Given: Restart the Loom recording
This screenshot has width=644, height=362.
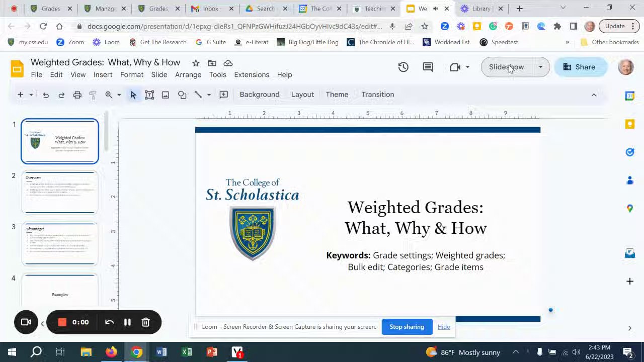Looking at the screenshot, I should pos(110,322).
